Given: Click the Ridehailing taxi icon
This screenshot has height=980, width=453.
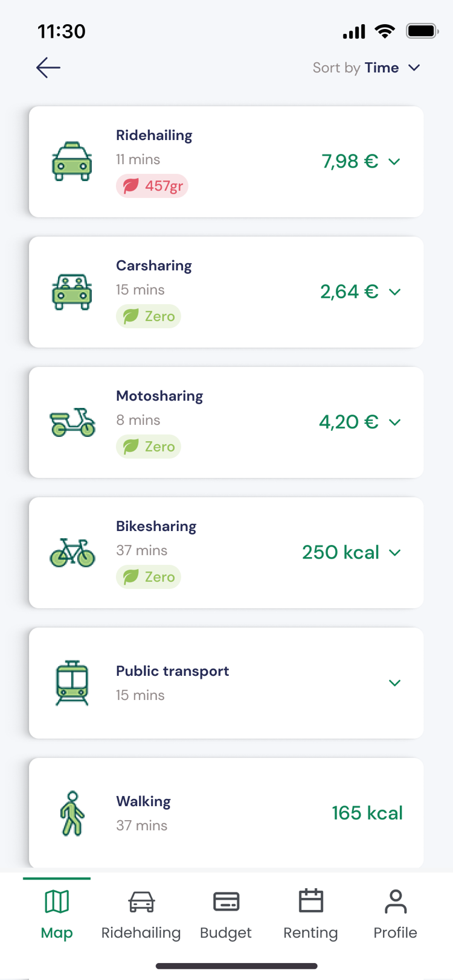Looking at the screenshot, I should 72,162.
